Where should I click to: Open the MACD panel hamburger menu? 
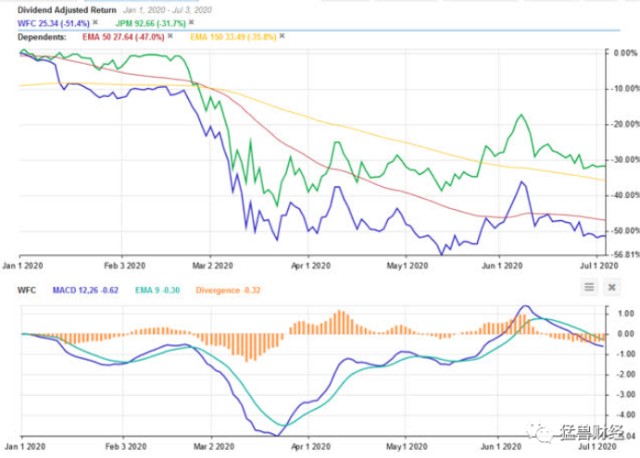click(x=589, y=287)
